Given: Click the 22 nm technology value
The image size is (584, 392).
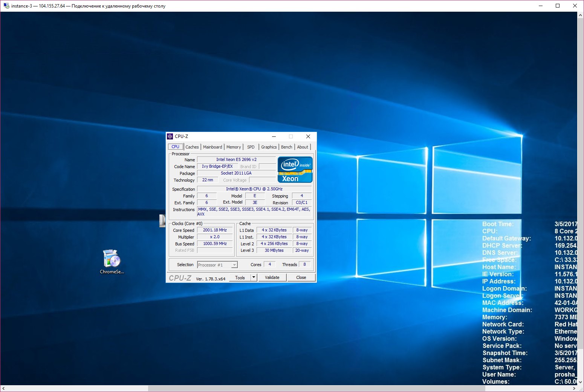Looking at the screenshot, I should click(208, 180).
